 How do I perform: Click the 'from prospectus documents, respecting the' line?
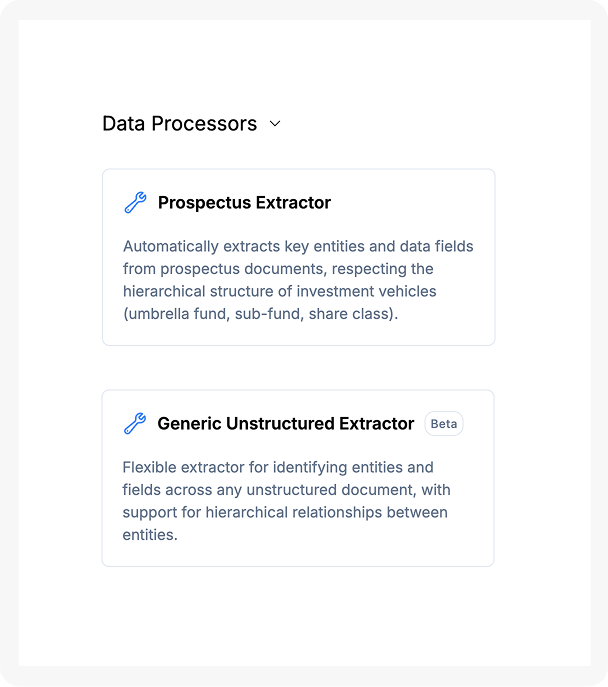click(x=277, y=269)
